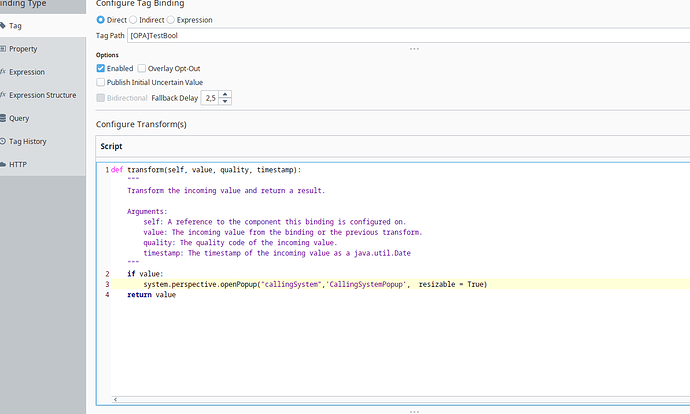Uncheck the Enabled checkbox

click(x=100, y=68)
